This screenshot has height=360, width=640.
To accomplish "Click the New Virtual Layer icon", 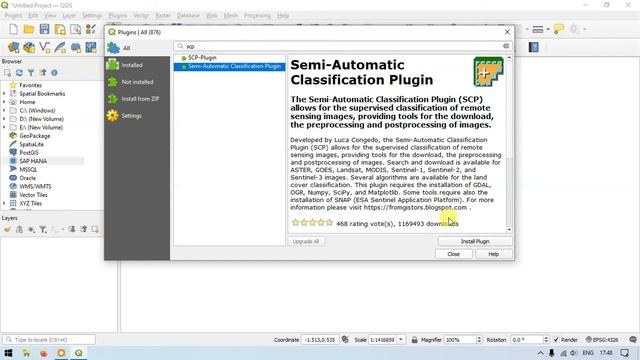I will coord(91,47).
